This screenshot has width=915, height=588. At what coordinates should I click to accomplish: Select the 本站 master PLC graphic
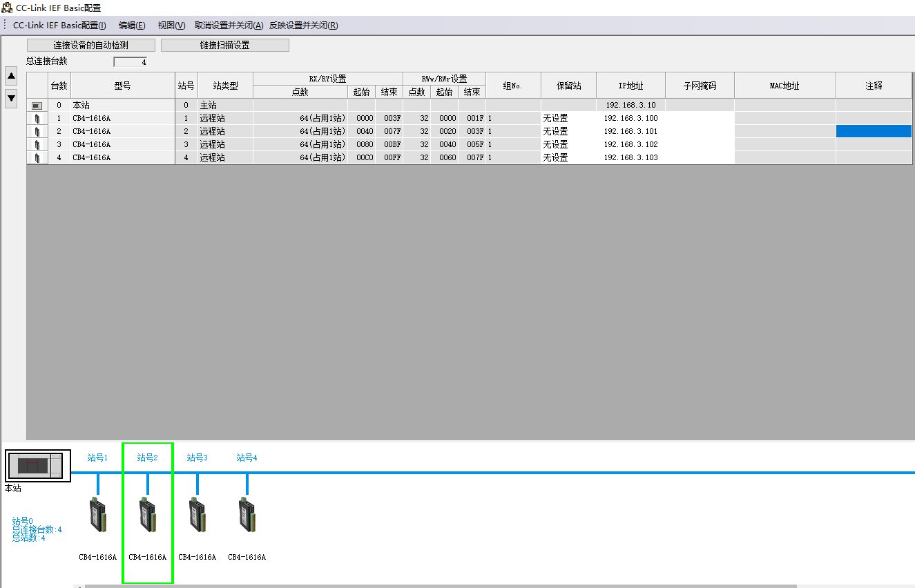38,467
